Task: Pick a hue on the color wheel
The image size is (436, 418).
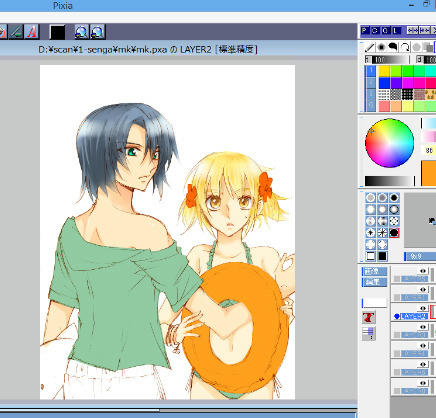Action: (389, 143)
